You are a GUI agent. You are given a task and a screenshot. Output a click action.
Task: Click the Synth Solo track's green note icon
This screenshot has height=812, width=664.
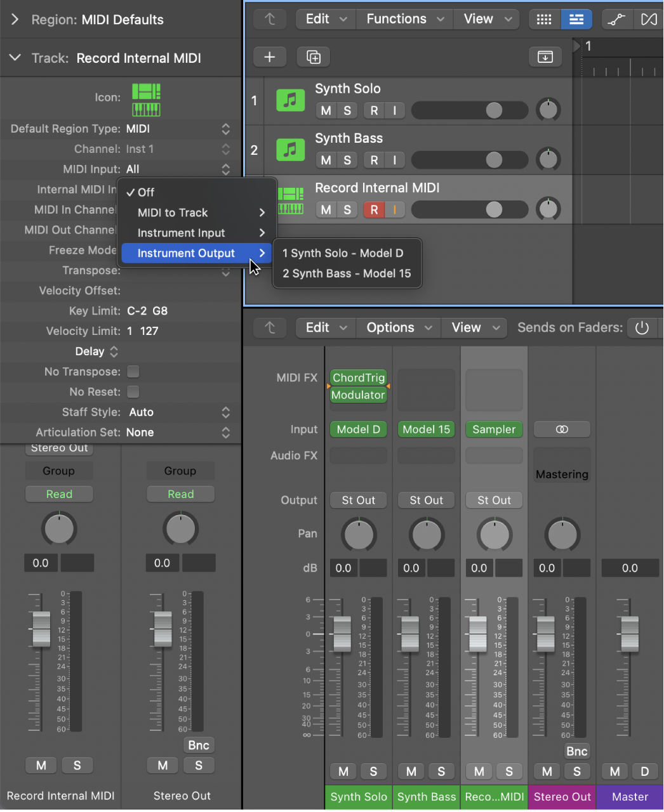[x=290, y=100]
